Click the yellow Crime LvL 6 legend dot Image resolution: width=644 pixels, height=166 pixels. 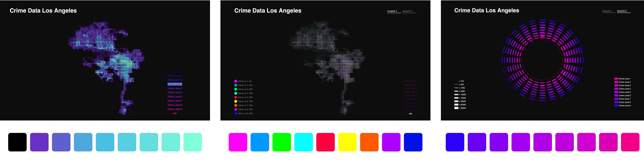tap(235, 101)
